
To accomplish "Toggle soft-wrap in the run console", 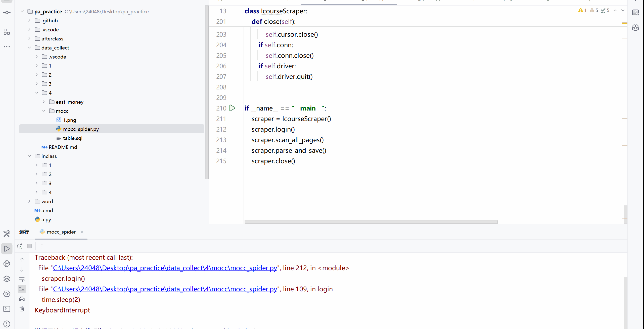I will tap(22, 279).
